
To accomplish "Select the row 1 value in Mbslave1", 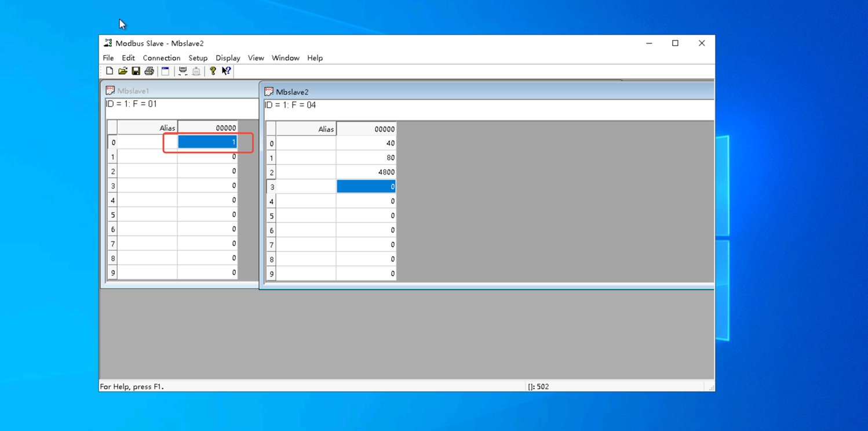I will click(x=207, y=157).
